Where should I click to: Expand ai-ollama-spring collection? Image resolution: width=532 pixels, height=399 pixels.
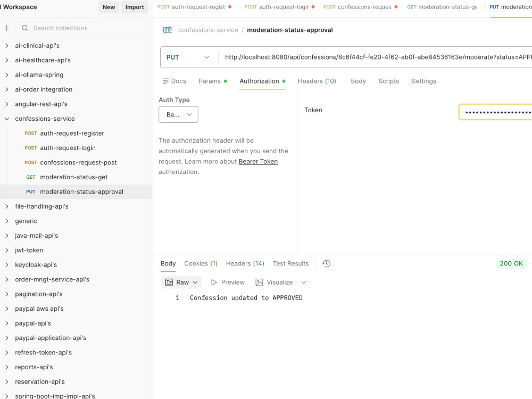click(7, 74)
